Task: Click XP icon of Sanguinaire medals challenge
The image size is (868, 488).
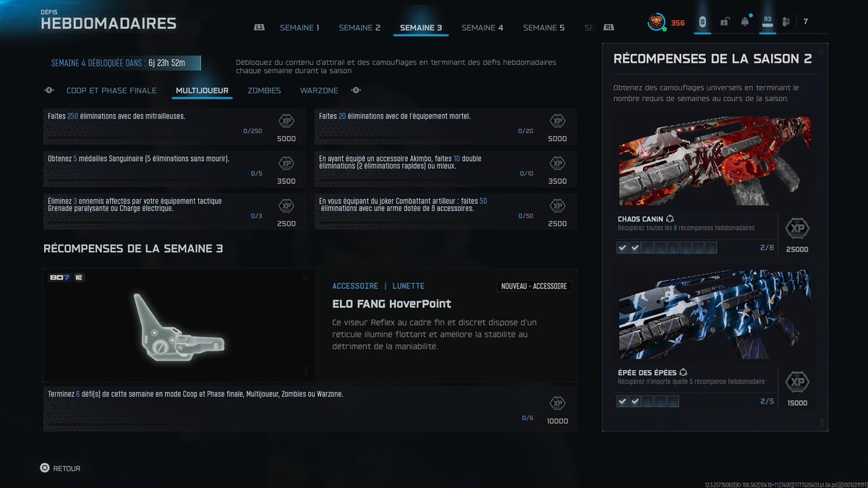Action: tap(286, 163)
